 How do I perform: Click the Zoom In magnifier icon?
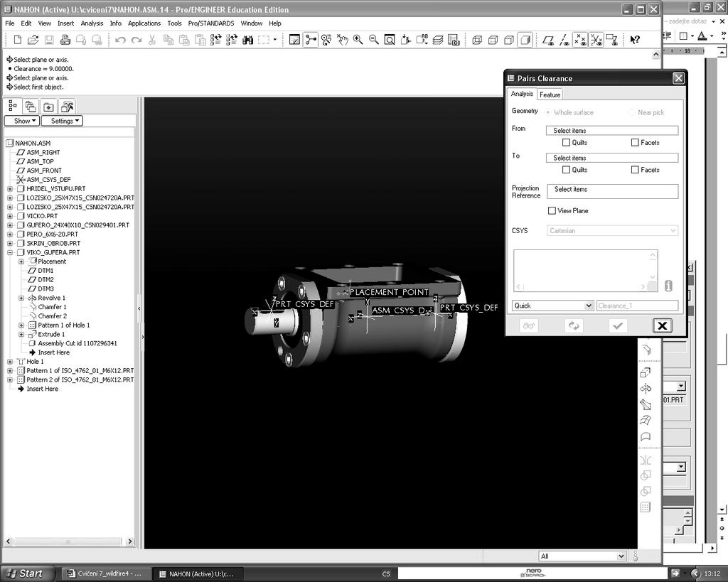pyautogui.click(x=358, y=40)
